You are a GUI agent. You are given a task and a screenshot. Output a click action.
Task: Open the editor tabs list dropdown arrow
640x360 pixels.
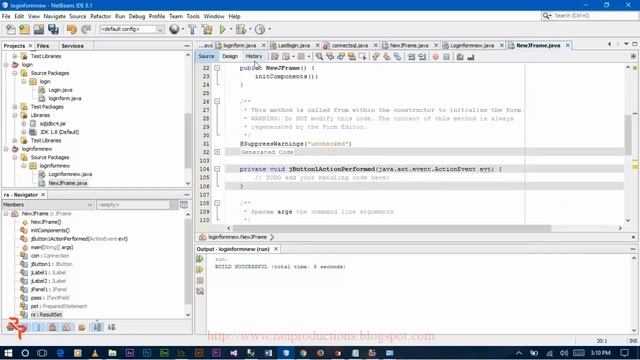pyautogui.click(x=626, y=44)
